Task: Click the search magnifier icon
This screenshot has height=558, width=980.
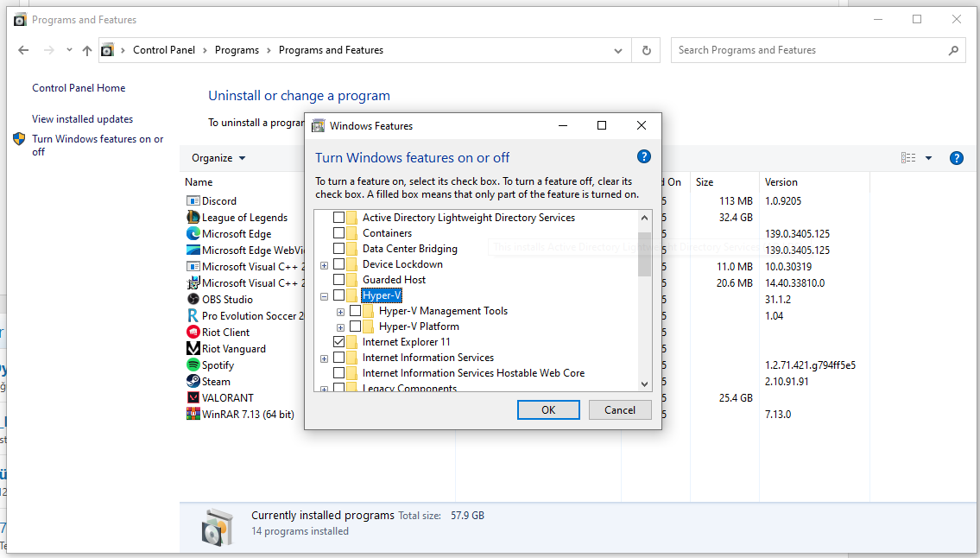Action: pyautogui.click(x=953, y=50)
